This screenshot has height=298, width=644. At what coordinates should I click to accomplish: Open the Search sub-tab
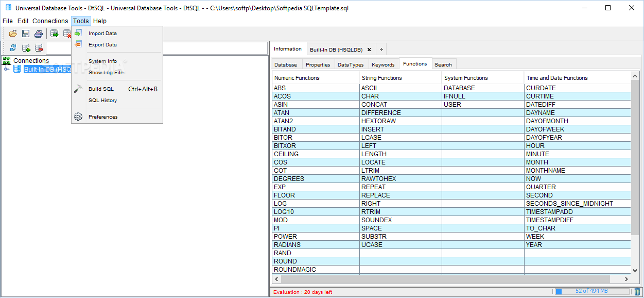443,64
